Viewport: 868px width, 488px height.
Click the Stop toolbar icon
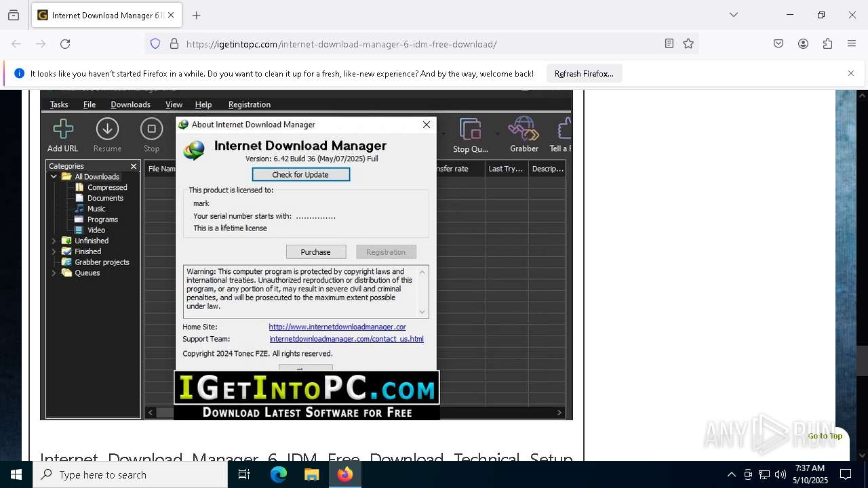[x=151, y=135]
